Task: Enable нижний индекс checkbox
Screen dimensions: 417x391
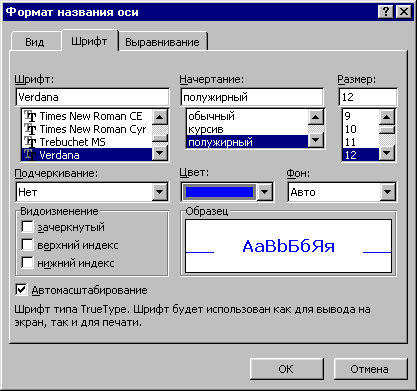Action: [27, 263]
